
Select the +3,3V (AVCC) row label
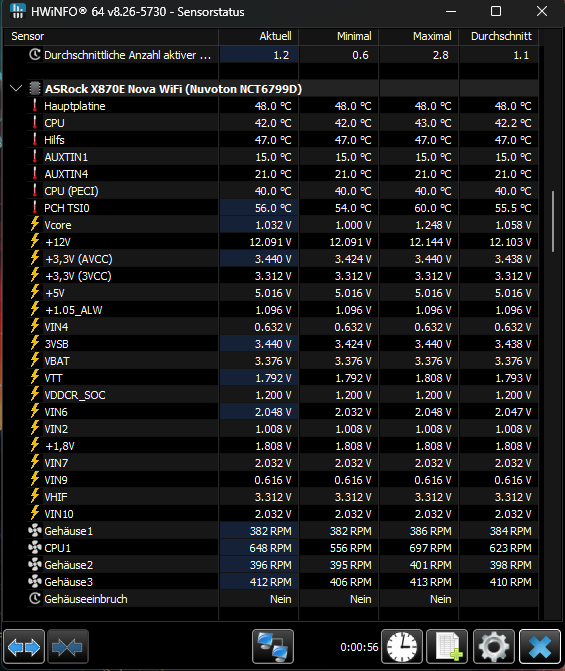(79, 259)
